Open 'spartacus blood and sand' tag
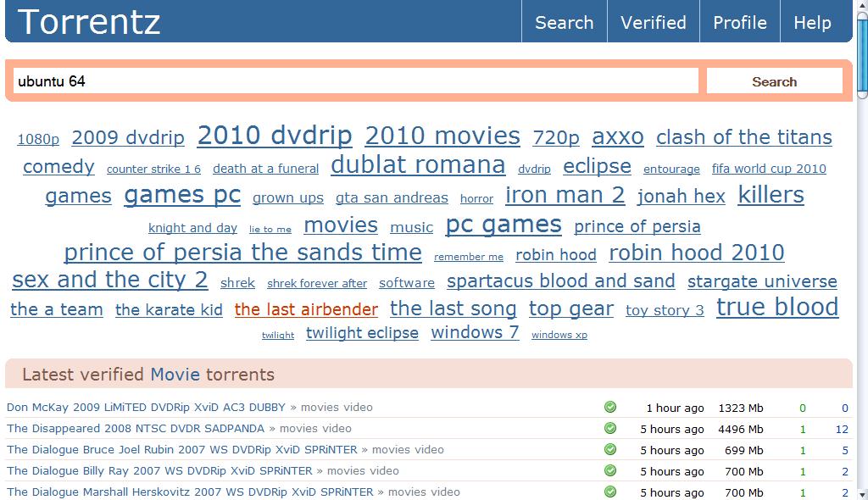Viewport: 868px width, 500px height. pos(561,281)
